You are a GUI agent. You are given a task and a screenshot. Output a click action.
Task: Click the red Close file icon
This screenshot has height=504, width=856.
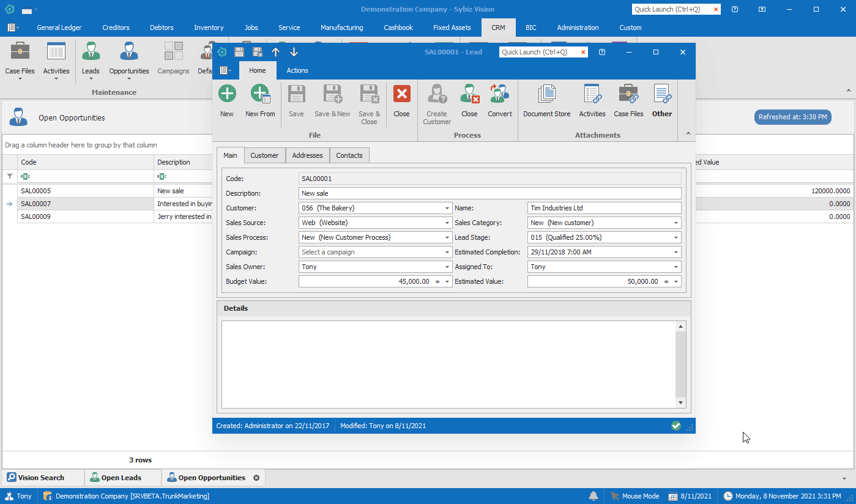[x=401, y=95]
